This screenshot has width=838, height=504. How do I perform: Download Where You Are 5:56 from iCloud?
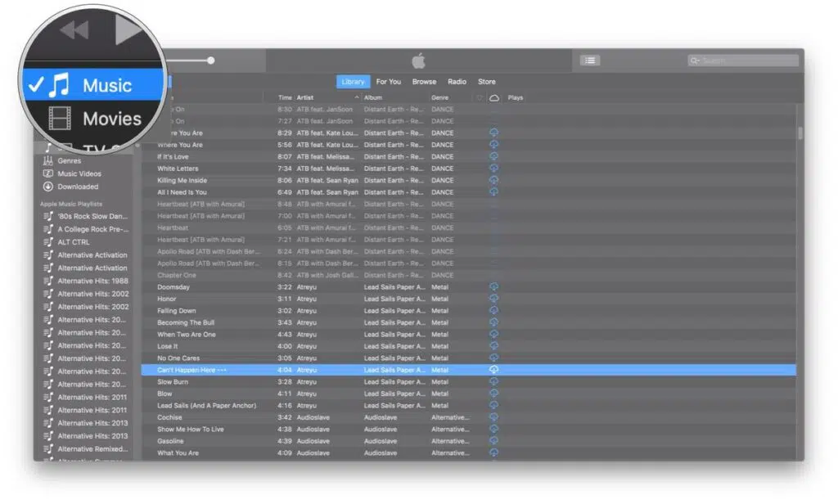coord(493,144)
